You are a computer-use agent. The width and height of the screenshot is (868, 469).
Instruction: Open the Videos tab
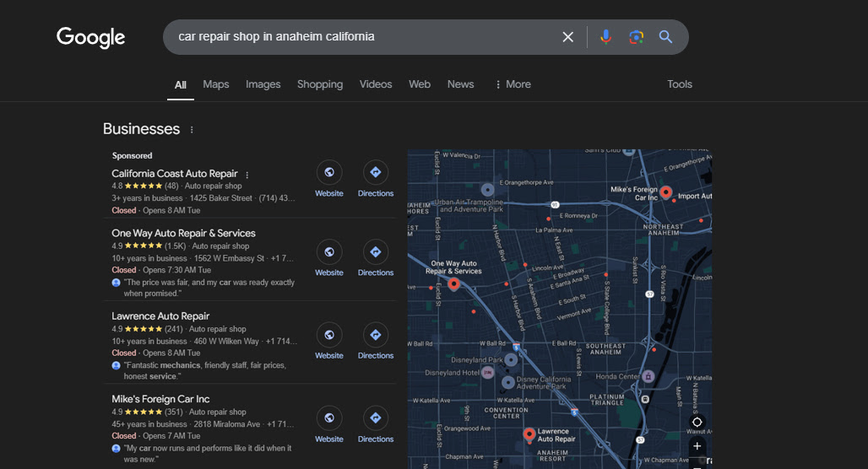pos(376,84)
